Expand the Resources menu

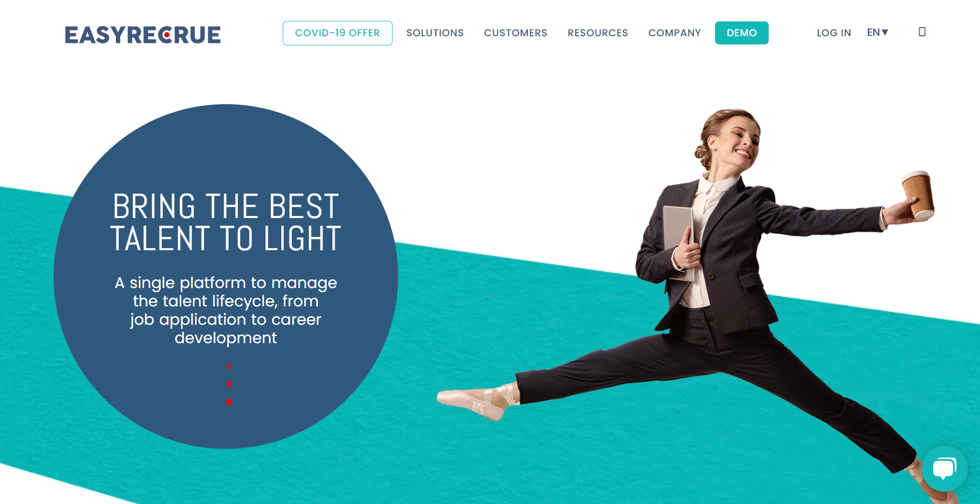pyautogui.click(x=598, y=33)
